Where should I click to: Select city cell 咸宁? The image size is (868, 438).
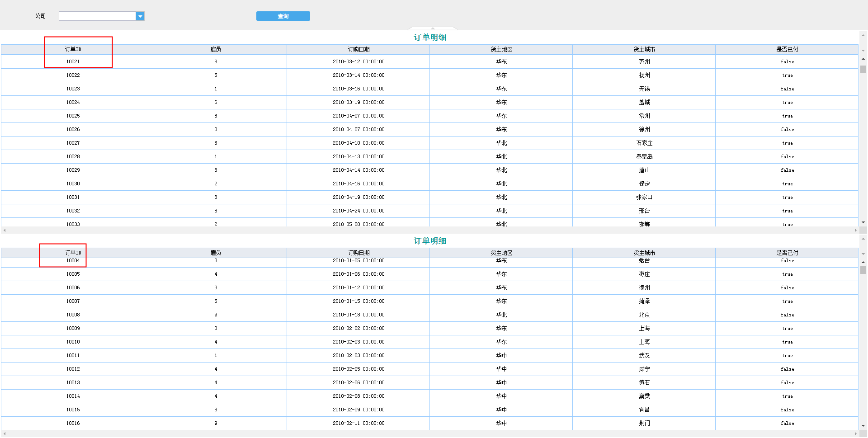[x=644, y=369]
